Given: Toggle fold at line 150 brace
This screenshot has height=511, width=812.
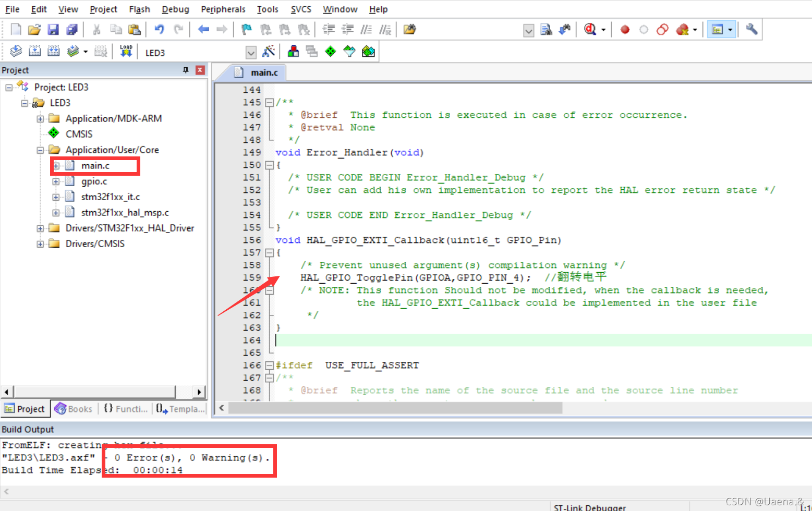Looking at the screenshot, I should point(269,165).
